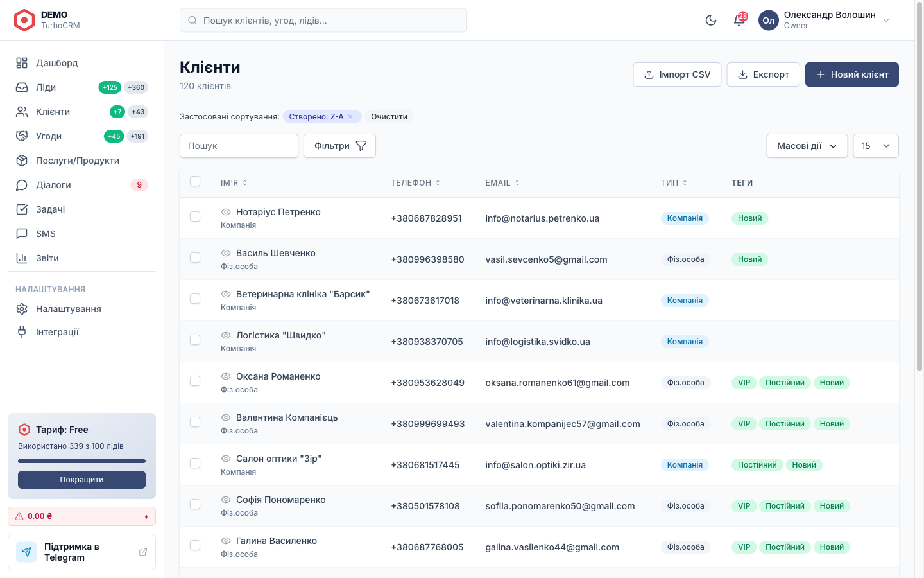Open the Підтримка в Telegram external link icon
The width and height of the screenshot is (924, 578).
click(143, 552)
